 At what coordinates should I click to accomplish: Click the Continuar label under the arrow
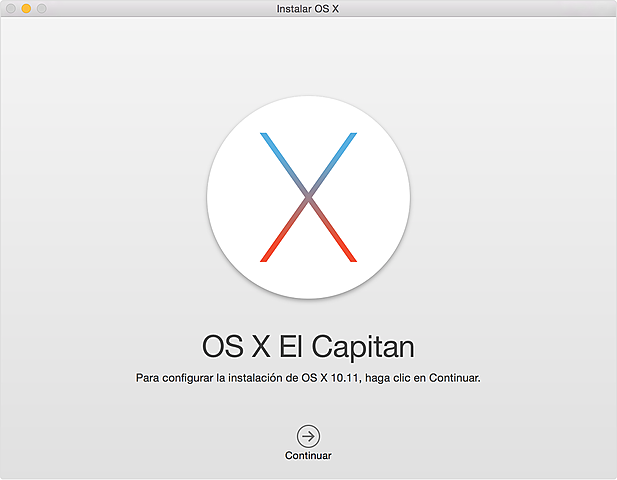[x=308, y=456]
